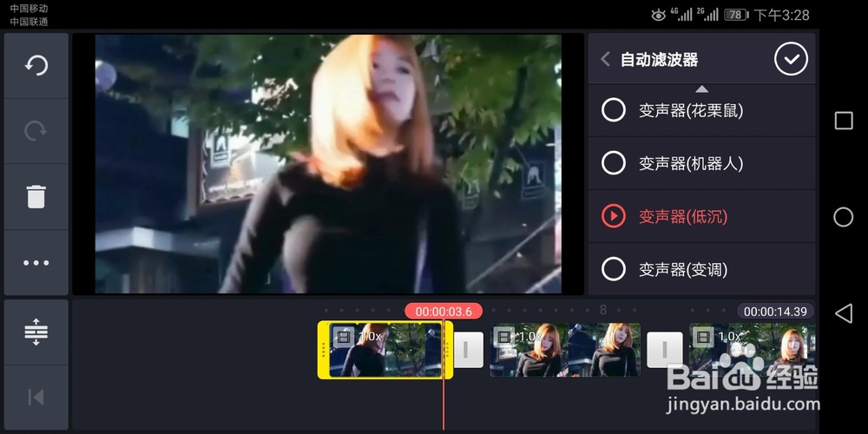The height and width of the screenshot is (434, 868).
Task: Select the yellow highlighted first clip
Action: point(385,350)
